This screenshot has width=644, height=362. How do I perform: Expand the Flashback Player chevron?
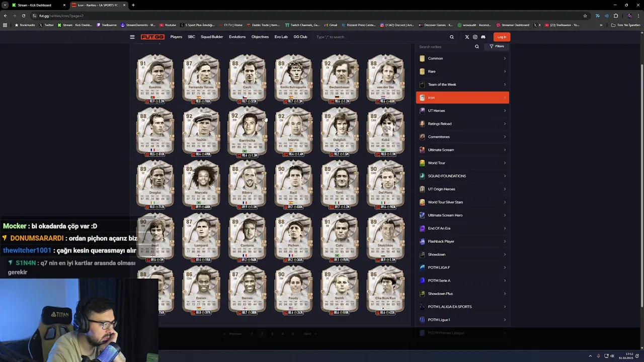[505, 241]
